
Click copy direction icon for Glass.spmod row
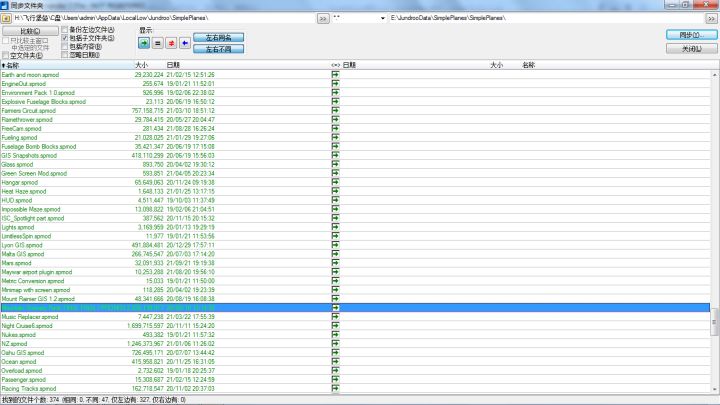(x=335, y=164)
